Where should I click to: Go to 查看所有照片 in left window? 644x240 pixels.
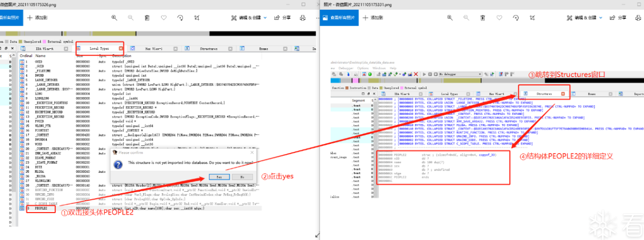(11, 17)
